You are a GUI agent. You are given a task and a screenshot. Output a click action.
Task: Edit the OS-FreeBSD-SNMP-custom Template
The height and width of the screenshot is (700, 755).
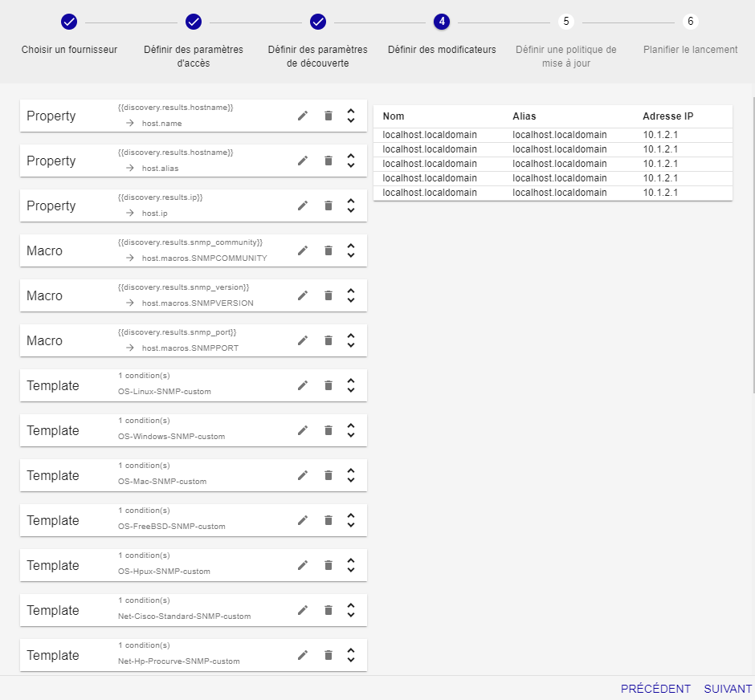(302, 520)
